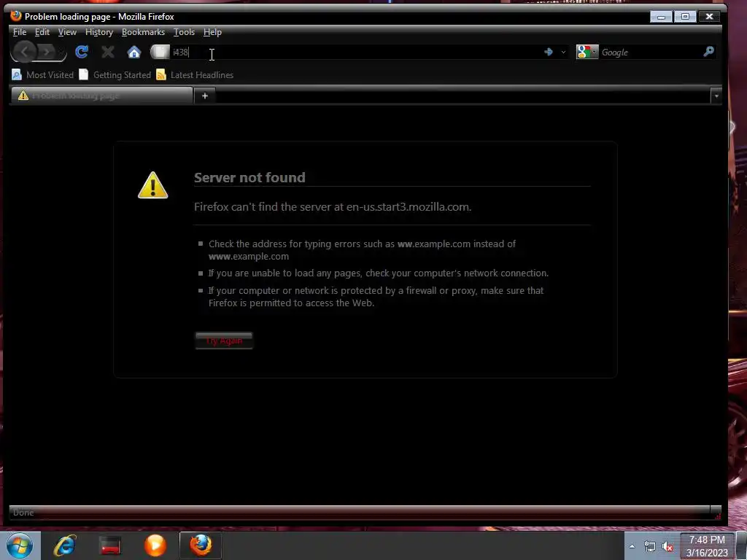Open the Bookmarks menu

143,32
